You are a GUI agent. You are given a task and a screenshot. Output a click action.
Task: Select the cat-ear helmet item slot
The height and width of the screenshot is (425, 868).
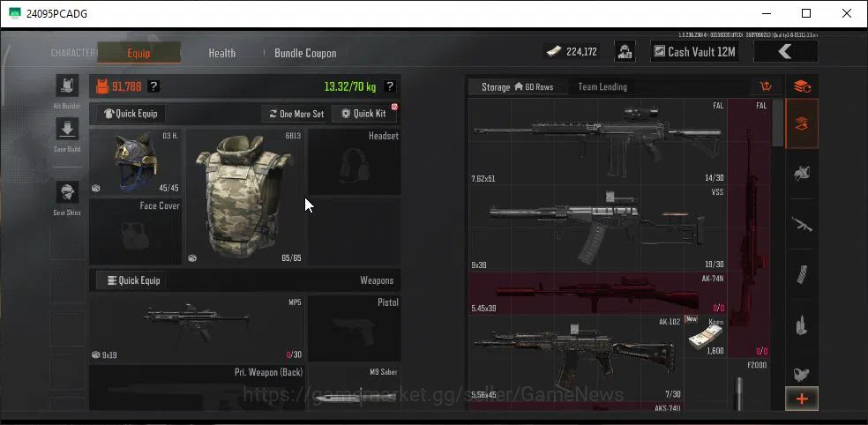(136, 161)
